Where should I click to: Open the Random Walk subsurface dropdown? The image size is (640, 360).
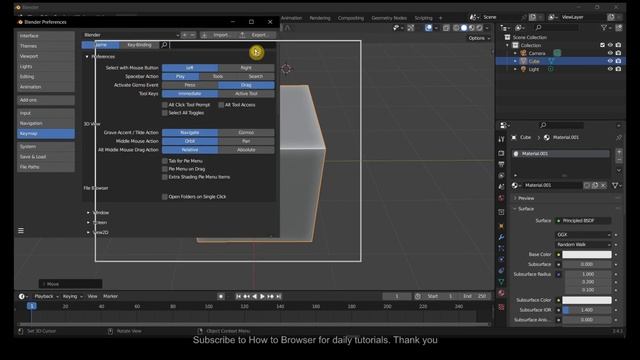click(x=583, y=244)
